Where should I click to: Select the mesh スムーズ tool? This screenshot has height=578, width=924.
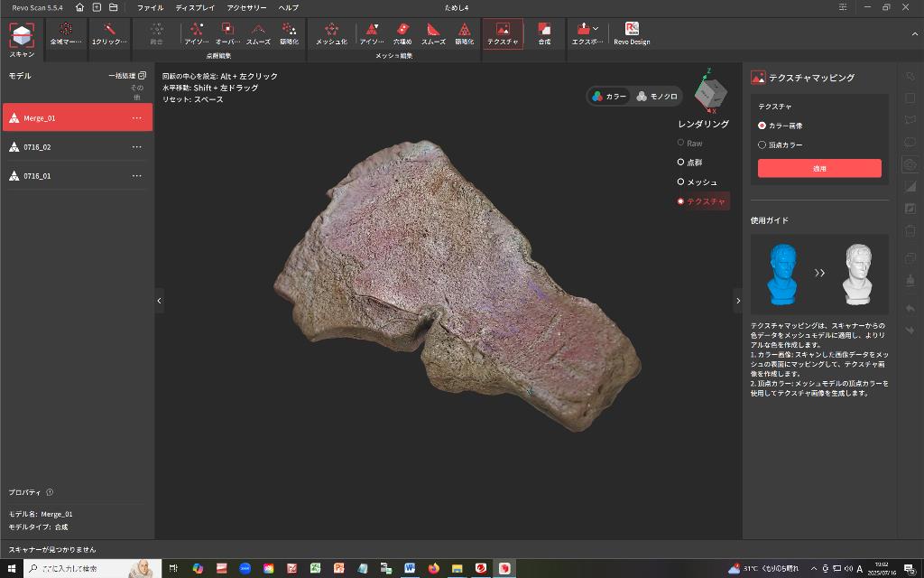click(x=433, y=34)
